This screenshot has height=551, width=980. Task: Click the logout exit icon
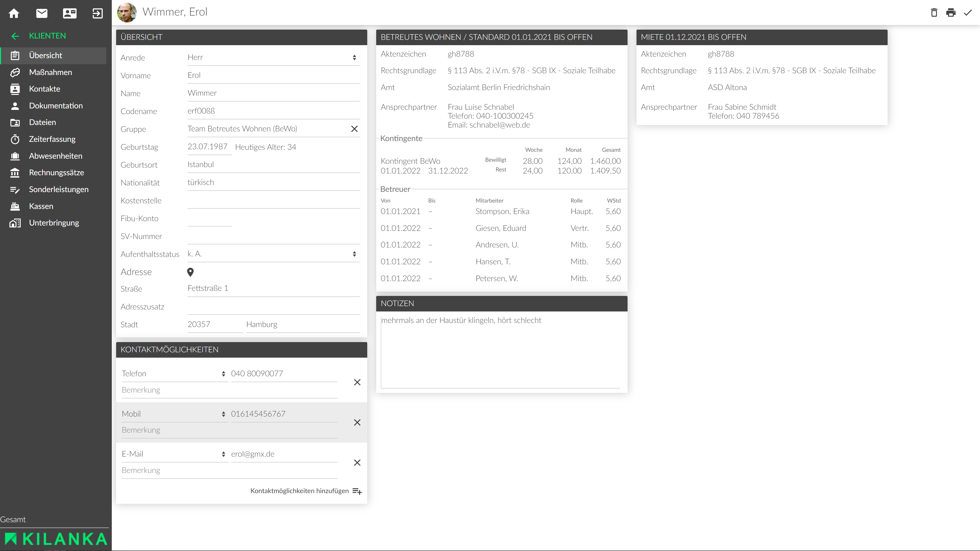[x=97, y=13]
